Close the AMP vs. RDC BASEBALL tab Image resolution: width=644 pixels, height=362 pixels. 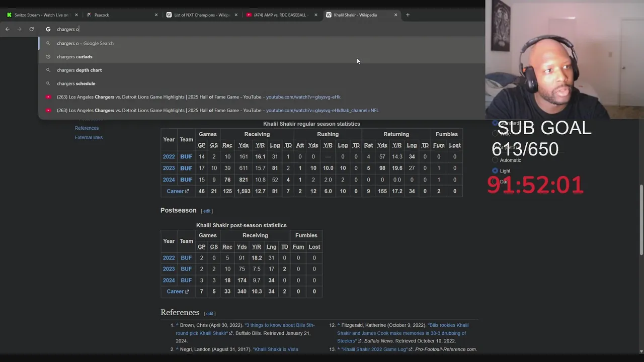[x=316, y=15]
